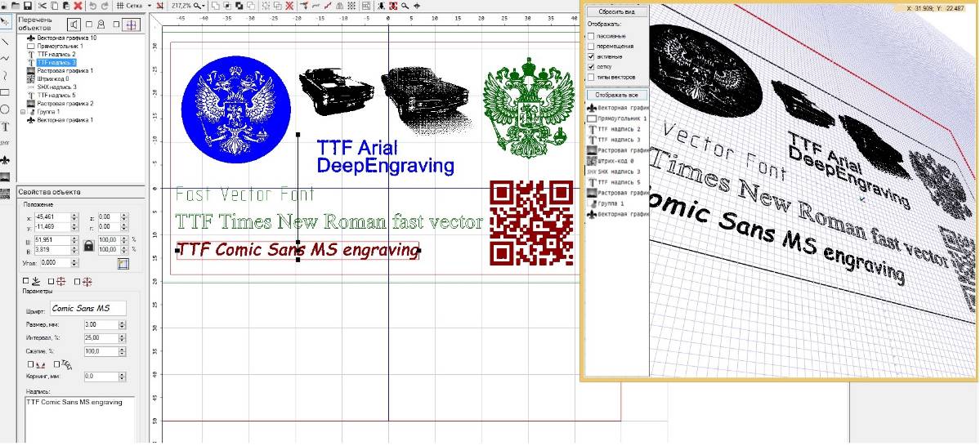The height and width of the screenshot is (446, 980).
Task: Enable the типы векторов checkbox
Action: pyautogui.click(x=591, y=77)
